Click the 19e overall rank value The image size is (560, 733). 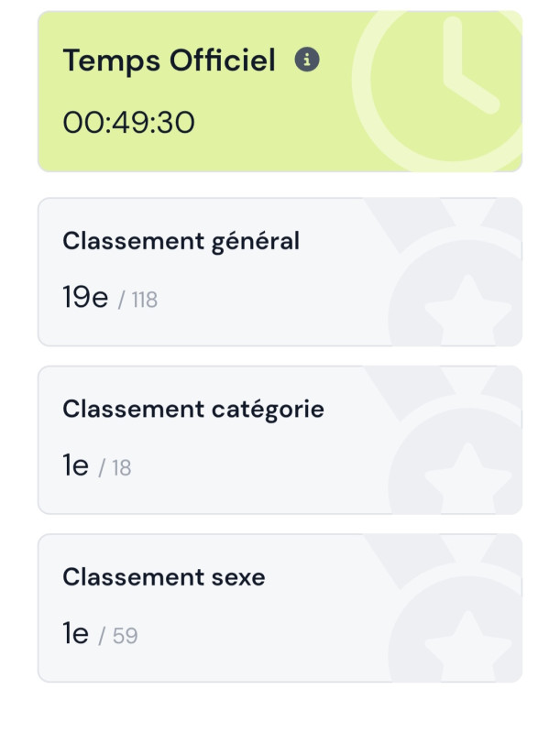(85, 298)
